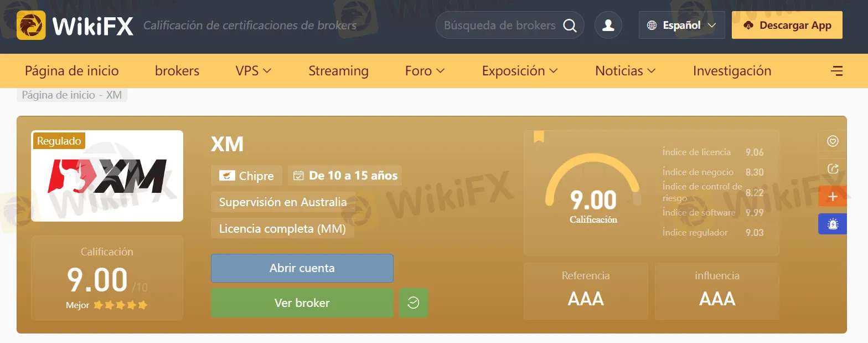Click the Abrir cuenta button
This screenshot has width=868, height=343.
302,268
